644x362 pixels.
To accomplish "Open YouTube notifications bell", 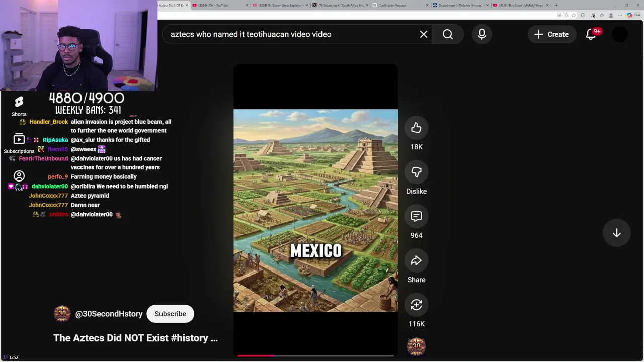I will [591, 34].
